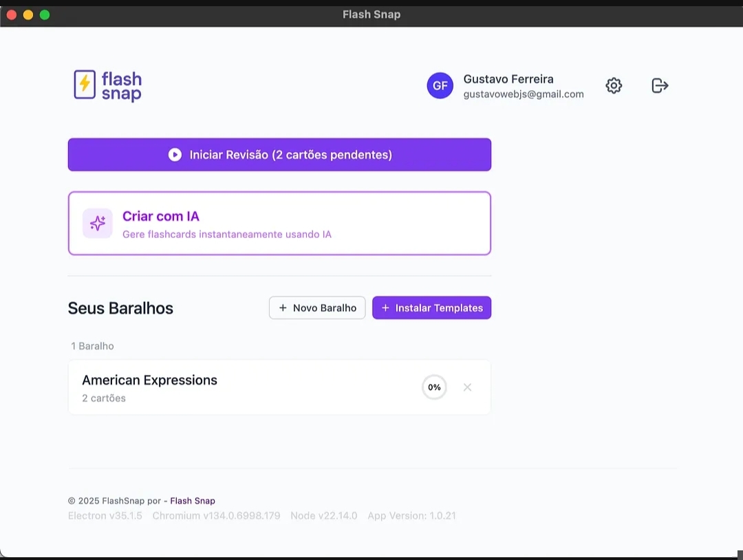Click the green zoom button in the title bar
743x560 pixels.
[x=45, y=14]
